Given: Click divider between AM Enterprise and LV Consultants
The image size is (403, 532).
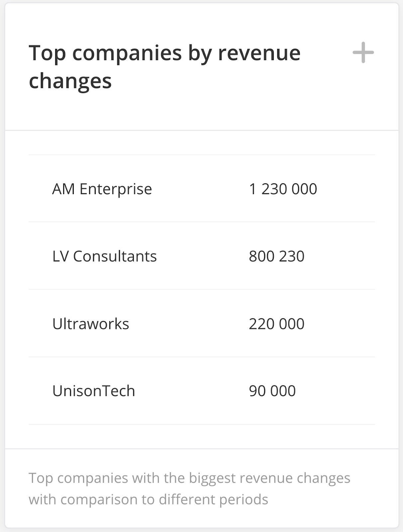Looking at the screenshot, I should point(202,222).
